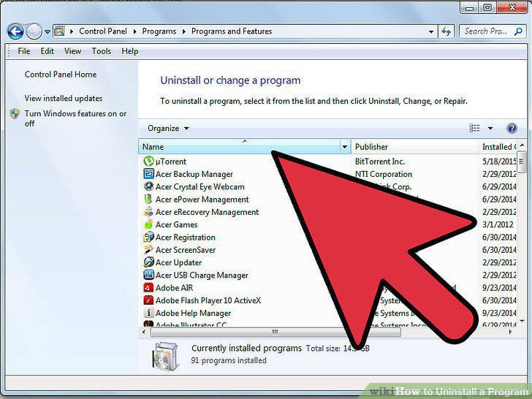Screen dimensions: 532x399
Task: Select the Acer USB Charge Manager icon
Action: [148, 275]
